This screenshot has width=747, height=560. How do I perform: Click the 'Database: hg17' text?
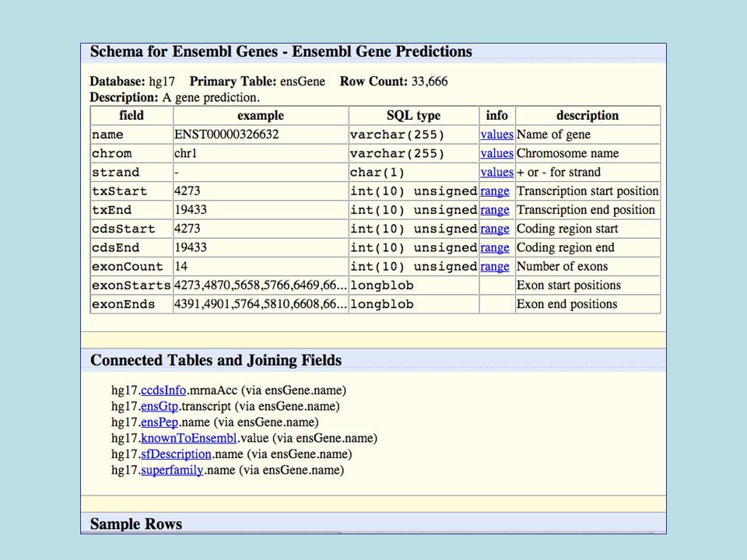coord(132,82)
